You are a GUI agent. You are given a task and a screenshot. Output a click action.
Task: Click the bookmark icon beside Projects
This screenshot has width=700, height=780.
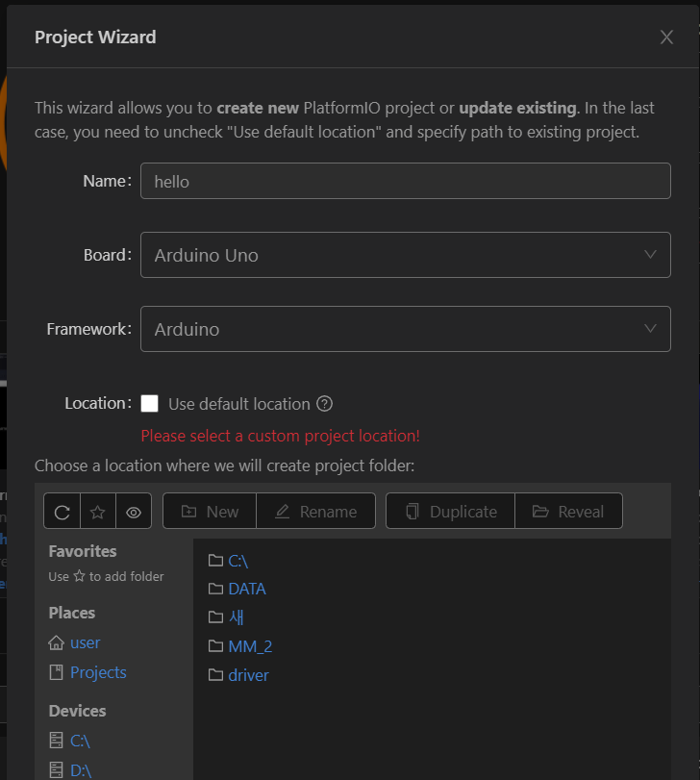pos(56,672)
